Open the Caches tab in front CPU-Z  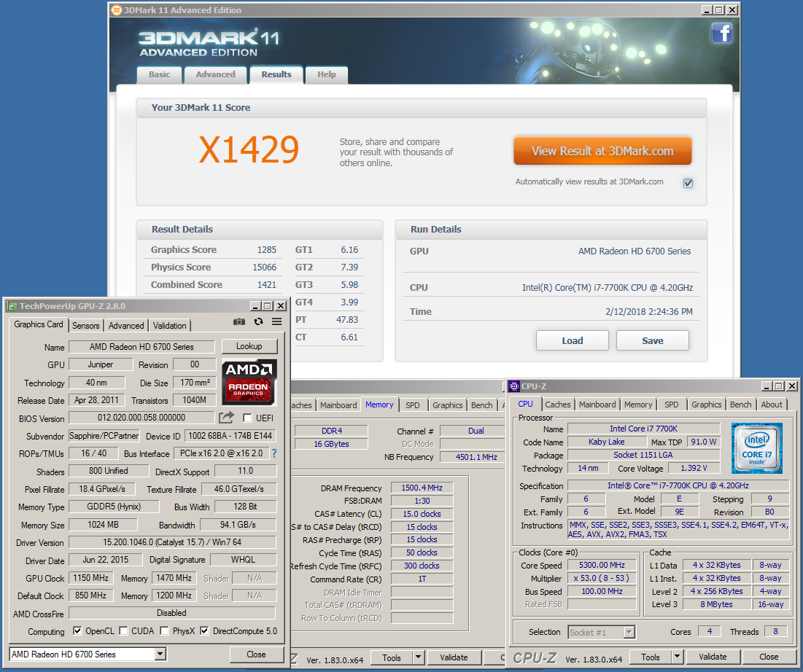pyautogui.click(x=558, y=405)
